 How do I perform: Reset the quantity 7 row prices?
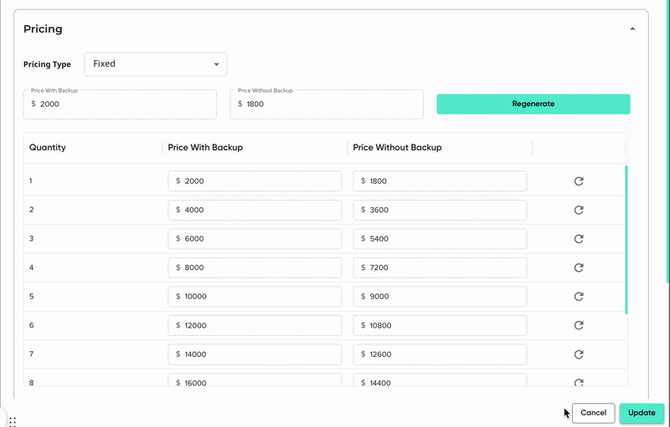pyautogui.click(x=578, y=355)
